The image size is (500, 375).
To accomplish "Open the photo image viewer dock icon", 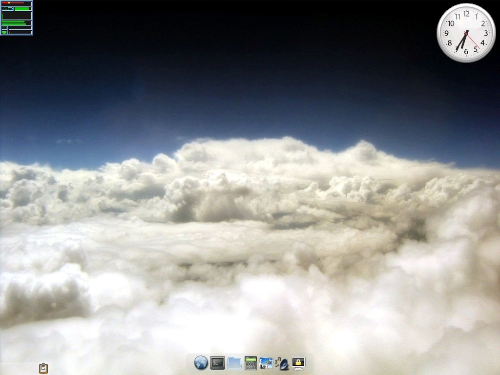I will (266, 363).
